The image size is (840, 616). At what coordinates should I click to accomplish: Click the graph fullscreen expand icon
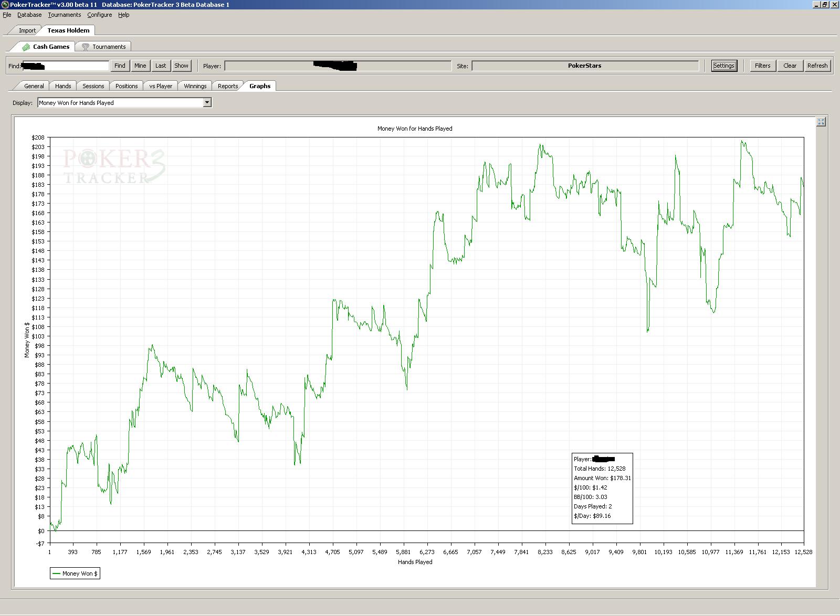[x=821, y=122]
